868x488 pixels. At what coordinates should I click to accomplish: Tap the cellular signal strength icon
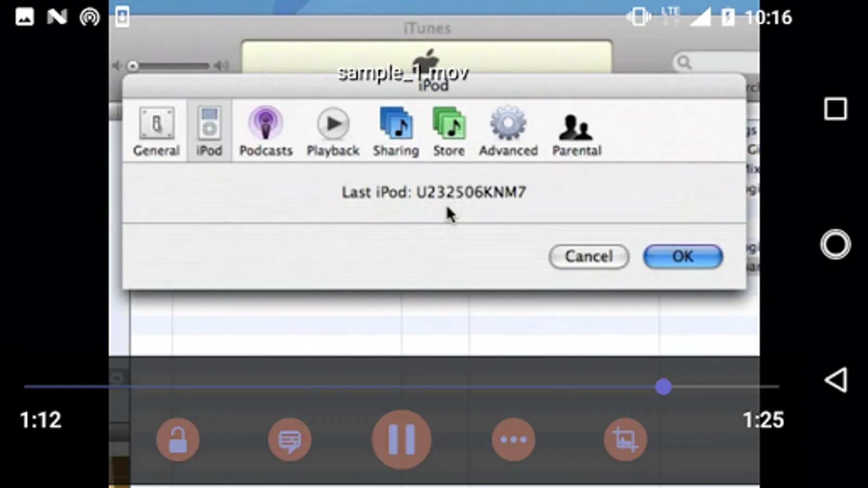700,17
